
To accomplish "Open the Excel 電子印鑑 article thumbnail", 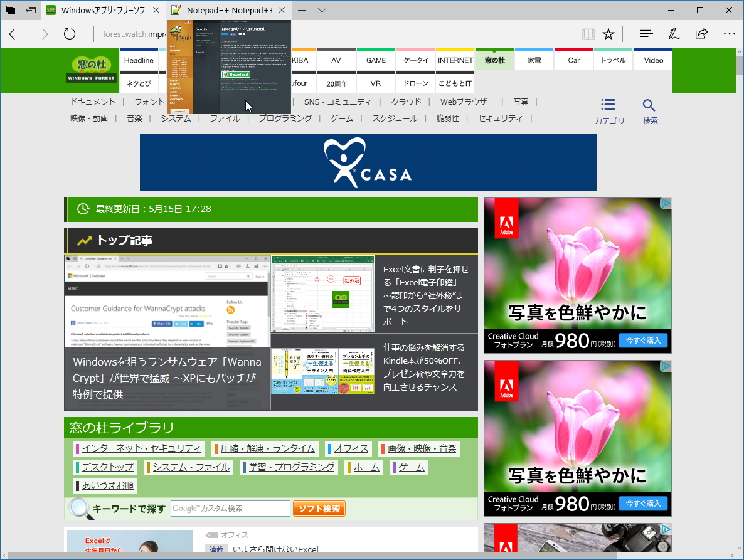I will click(322, 293).
